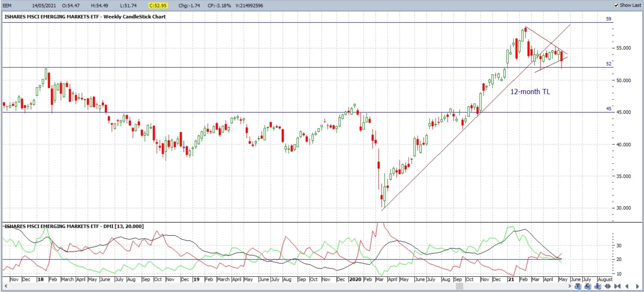
Task: Click the '21' year label on time axis
Action: pyautogui.click(x=511, y=279)
